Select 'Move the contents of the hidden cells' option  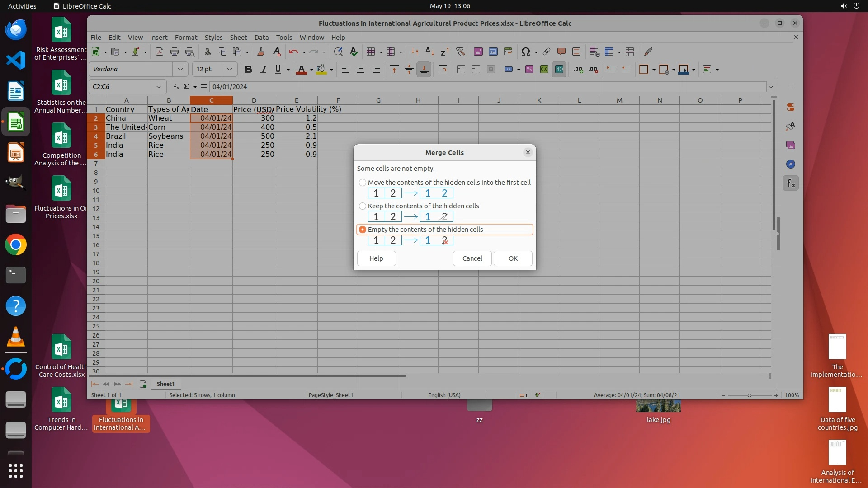tap(363, 183)
